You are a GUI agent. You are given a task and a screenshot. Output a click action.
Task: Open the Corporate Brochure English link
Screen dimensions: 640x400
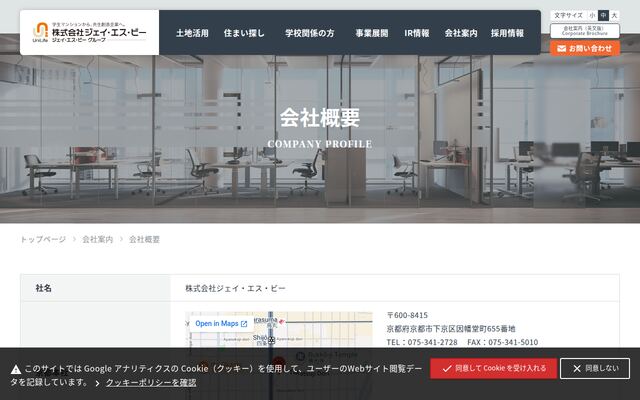coord(584,31)
